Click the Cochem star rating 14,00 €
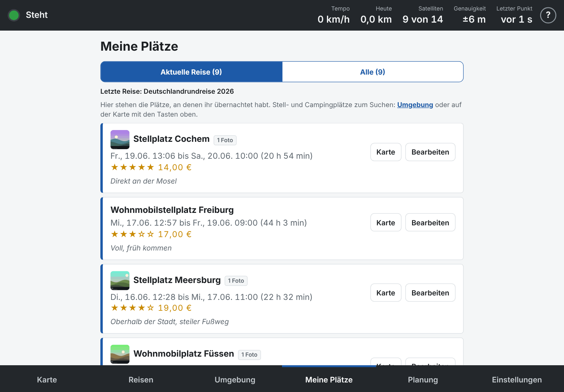This screenshot has width=564, height=392. [151, 167]
